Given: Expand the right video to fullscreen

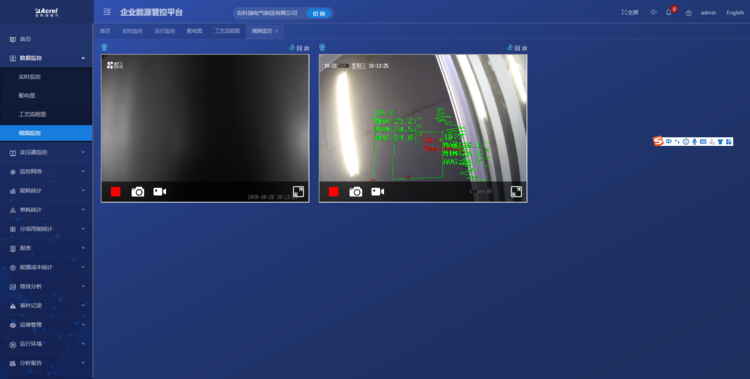Looking at the screenshot, I should tap(516, 192).
